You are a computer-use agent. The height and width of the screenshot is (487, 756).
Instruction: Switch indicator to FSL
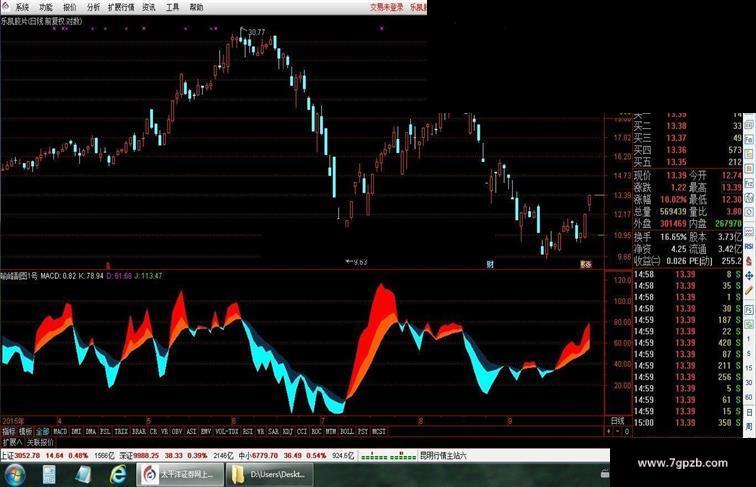105,432
